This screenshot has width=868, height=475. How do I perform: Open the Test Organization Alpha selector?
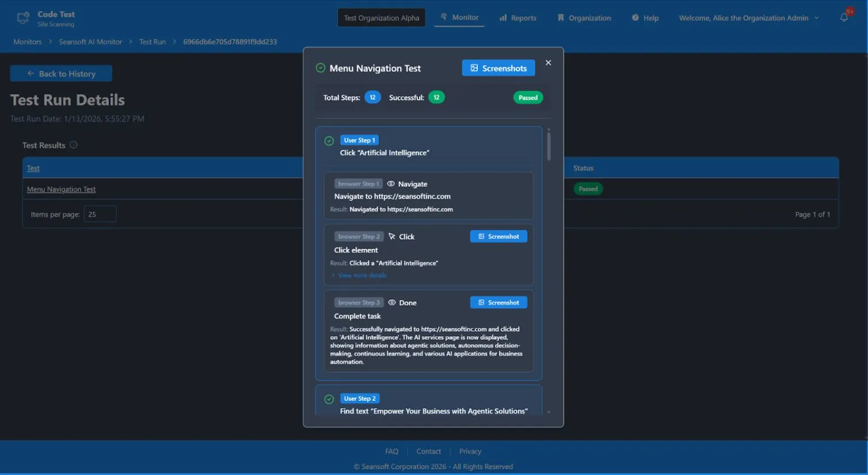(381, 18)
